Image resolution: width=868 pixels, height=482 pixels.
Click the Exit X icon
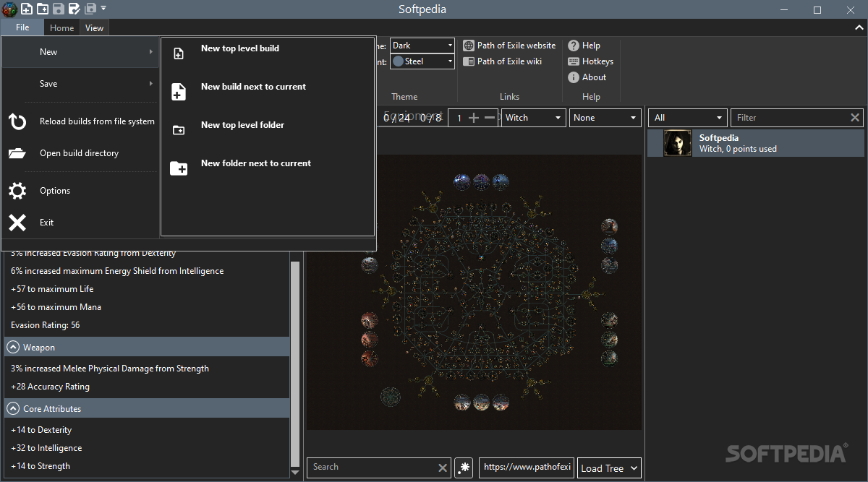(17, 223)
